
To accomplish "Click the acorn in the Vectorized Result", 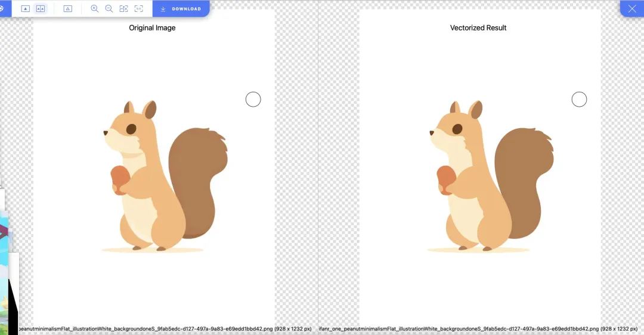I will (x=446, y=179).
